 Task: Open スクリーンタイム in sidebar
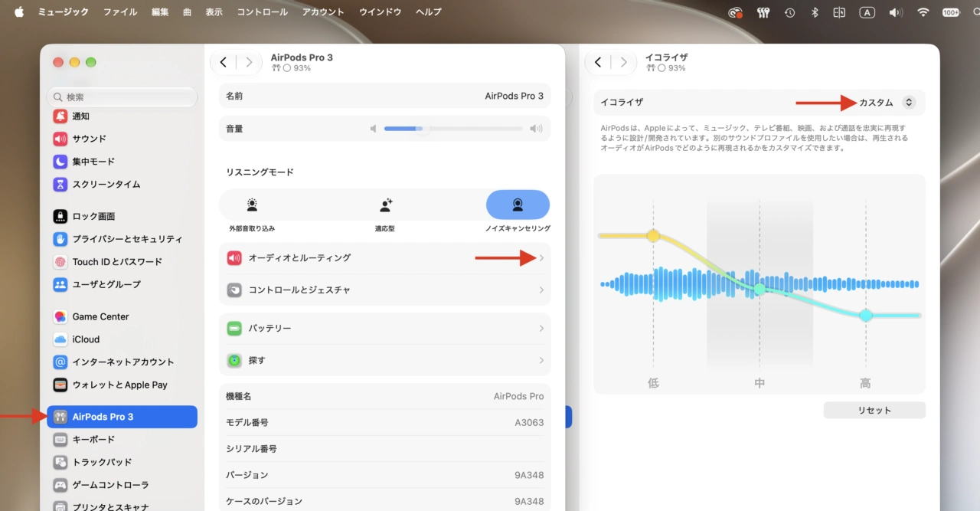122,185
